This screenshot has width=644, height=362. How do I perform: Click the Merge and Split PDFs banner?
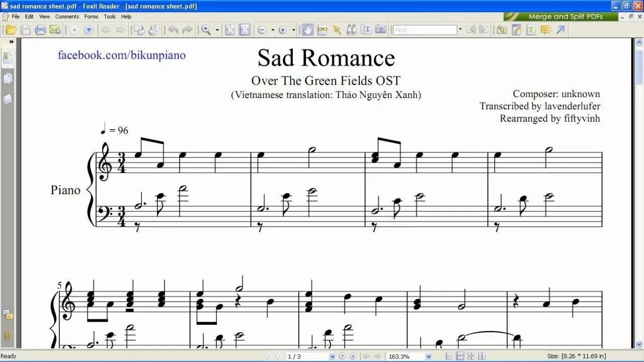point(561,17)
